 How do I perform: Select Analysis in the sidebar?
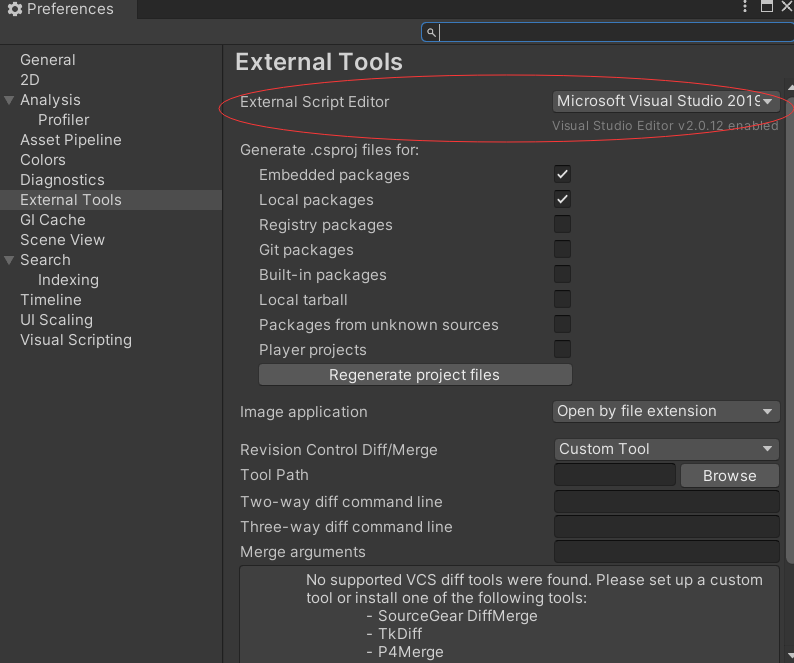tap(50, 100)
